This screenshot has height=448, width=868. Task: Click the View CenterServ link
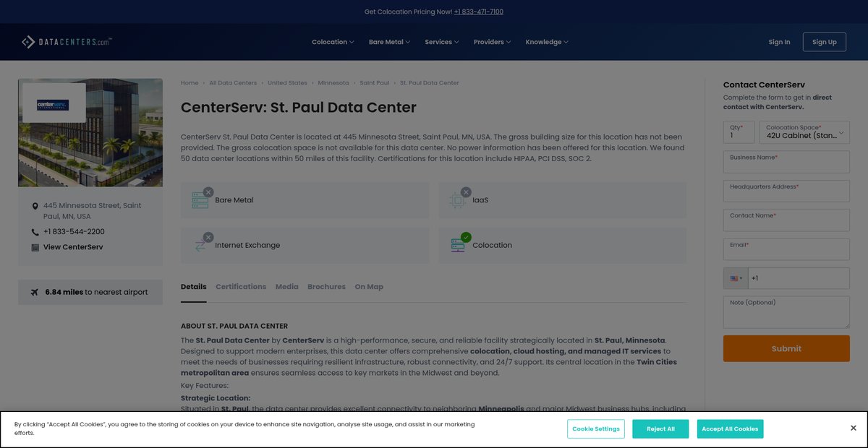73,247
